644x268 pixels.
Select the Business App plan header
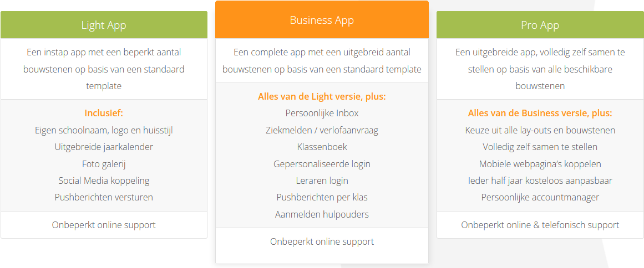(x=322, y=20)
